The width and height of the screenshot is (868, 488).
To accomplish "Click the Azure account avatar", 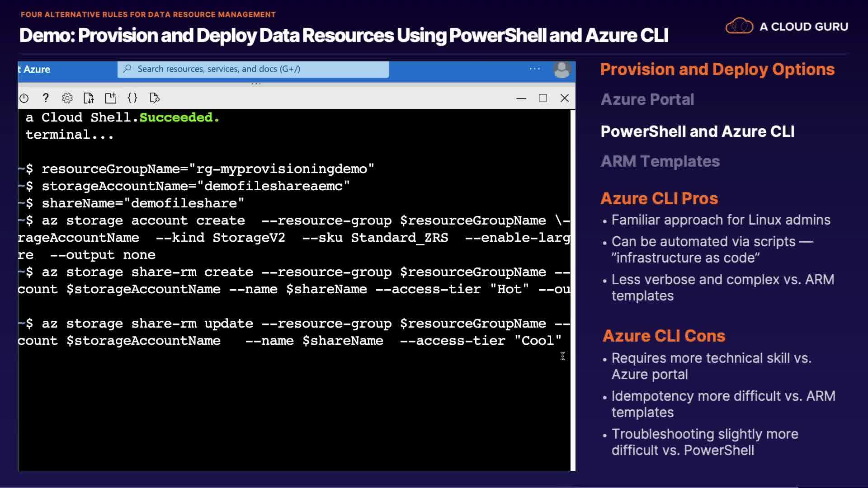I will 561,70.
